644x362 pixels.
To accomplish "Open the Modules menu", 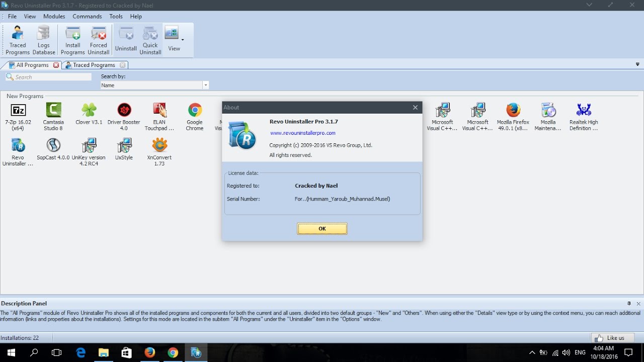I will tap(54, 17).
